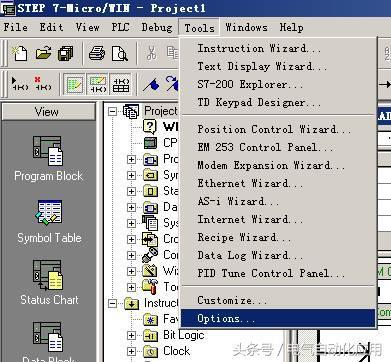Expand the Bit Logic instruction folder
The height and width of the screenshot is (362, 391).
point(131,335)
